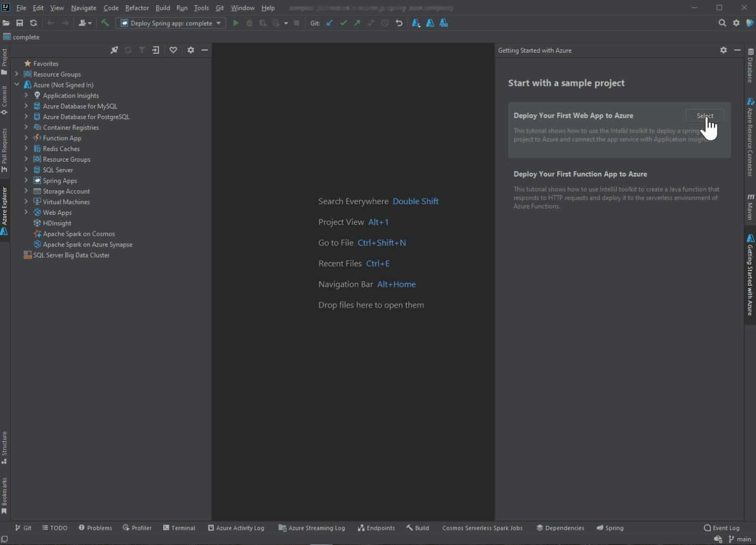The image size is (756, 545).
Task: Open the Git menu
Action: coord(220,8)
